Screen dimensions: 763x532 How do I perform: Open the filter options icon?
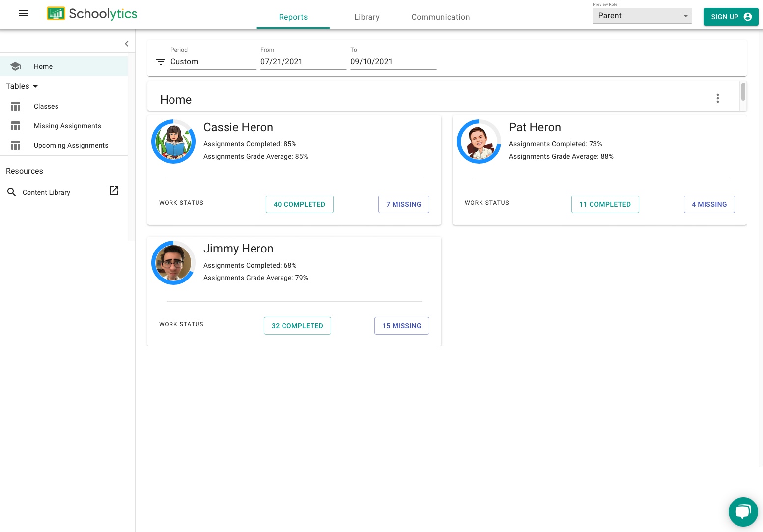tap(161, 62)
